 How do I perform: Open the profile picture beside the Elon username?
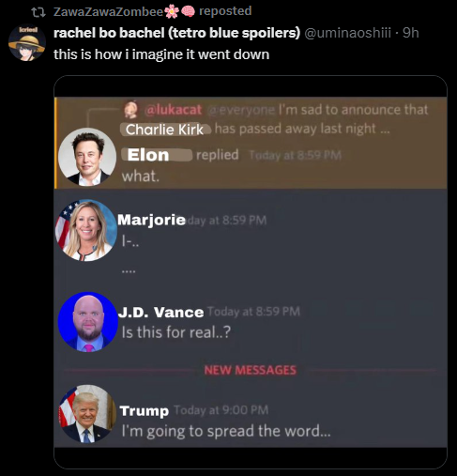point(87,157)
